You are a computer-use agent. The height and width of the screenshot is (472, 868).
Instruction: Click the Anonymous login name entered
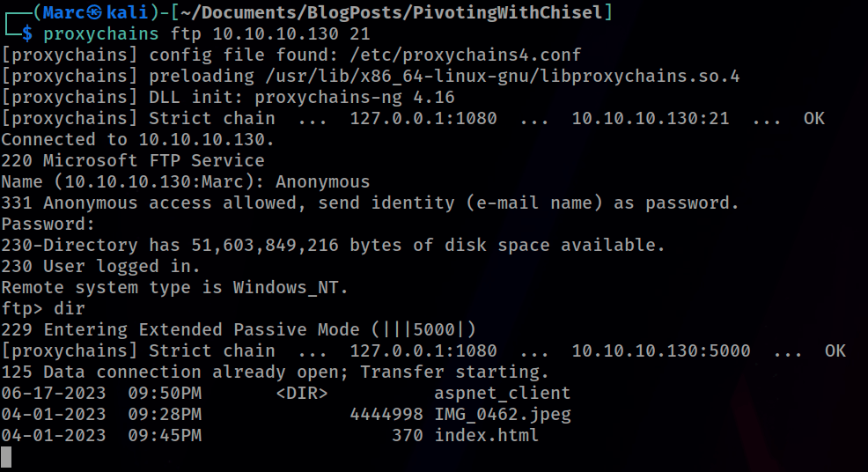tap(323, 181)
